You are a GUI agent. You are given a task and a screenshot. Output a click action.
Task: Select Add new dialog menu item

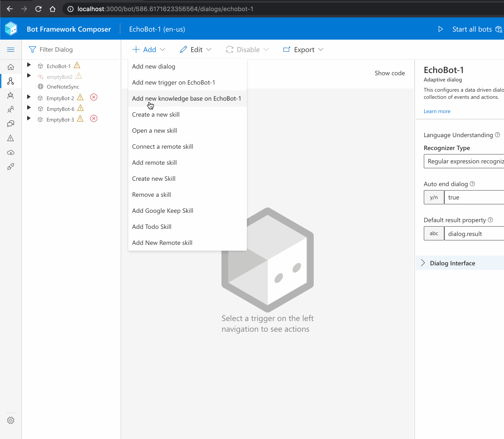click(x=188, y=66)
